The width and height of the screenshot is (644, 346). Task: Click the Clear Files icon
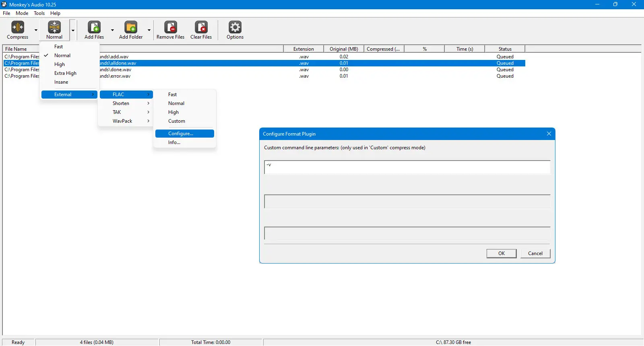click(x=201, y=27)
